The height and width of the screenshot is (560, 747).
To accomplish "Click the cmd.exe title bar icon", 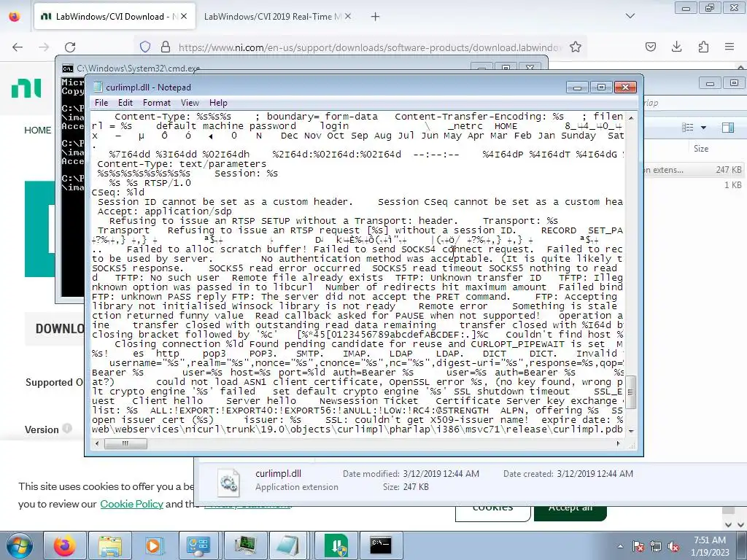I will tap(68, 69).
